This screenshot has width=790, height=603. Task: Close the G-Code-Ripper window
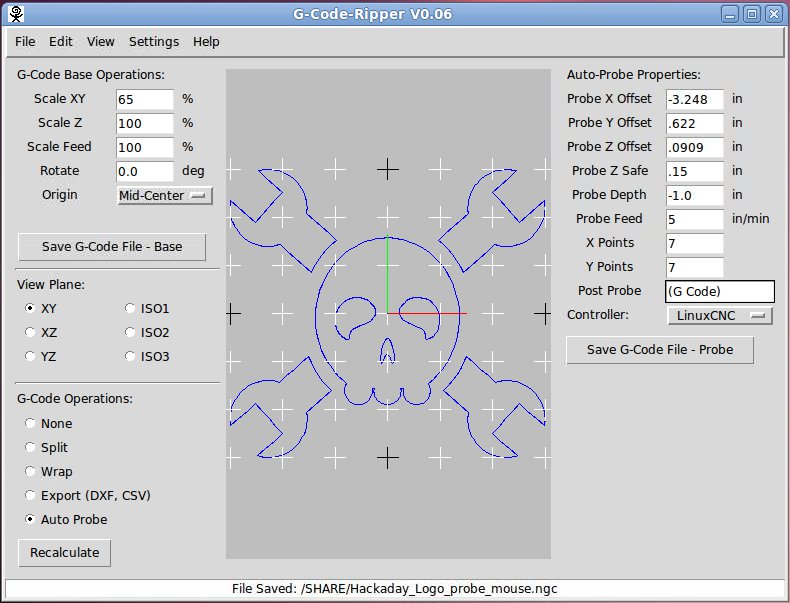point(774,14)
